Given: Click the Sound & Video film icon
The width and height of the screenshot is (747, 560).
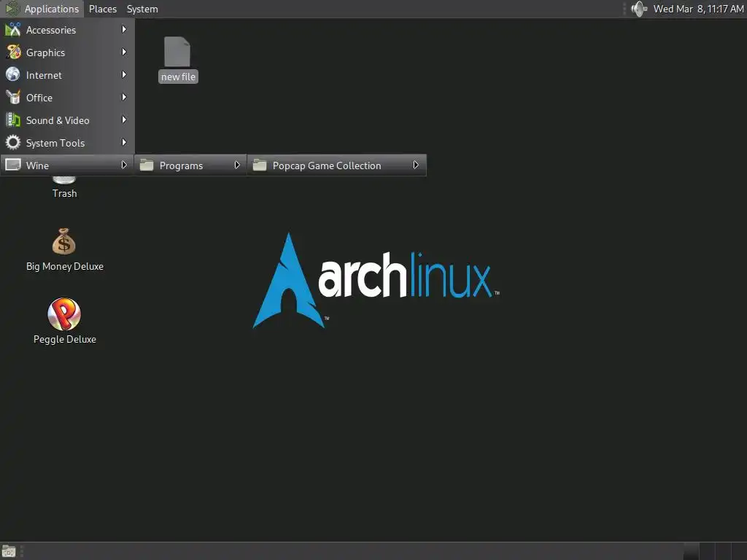Looking at the screenshot, I should pyautogui.click(x=13, y=120).
